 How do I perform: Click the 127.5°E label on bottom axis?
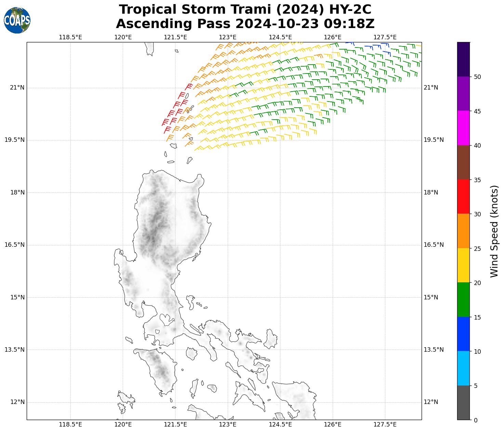pos(385,424)
